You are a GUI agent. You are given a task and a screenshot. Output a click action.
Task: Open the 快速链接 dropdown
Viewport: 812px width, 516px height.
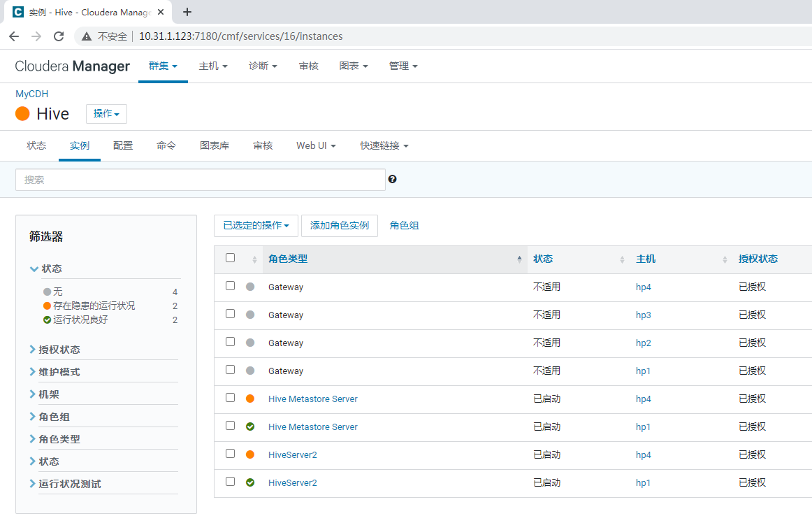(384, 145)
